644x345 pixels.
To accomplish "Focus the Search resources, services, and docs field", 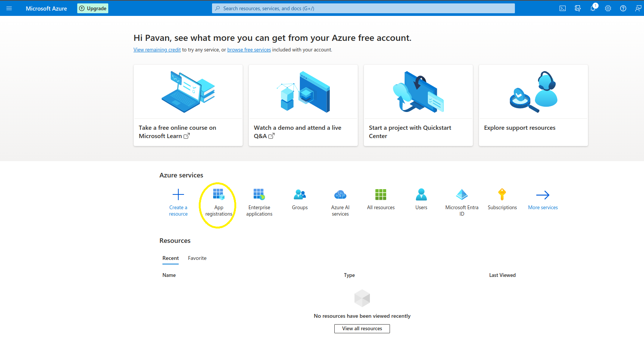I will tap(363, 8).
